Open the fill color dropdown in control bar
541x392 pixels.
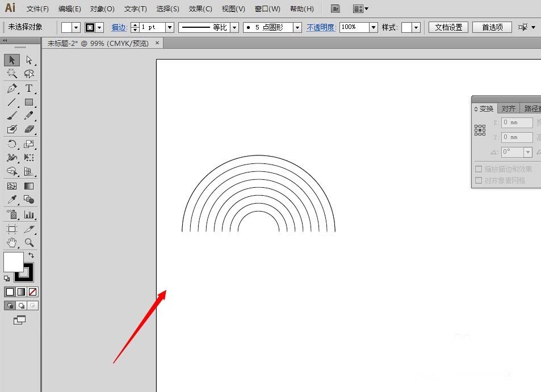tap(76, 27)
